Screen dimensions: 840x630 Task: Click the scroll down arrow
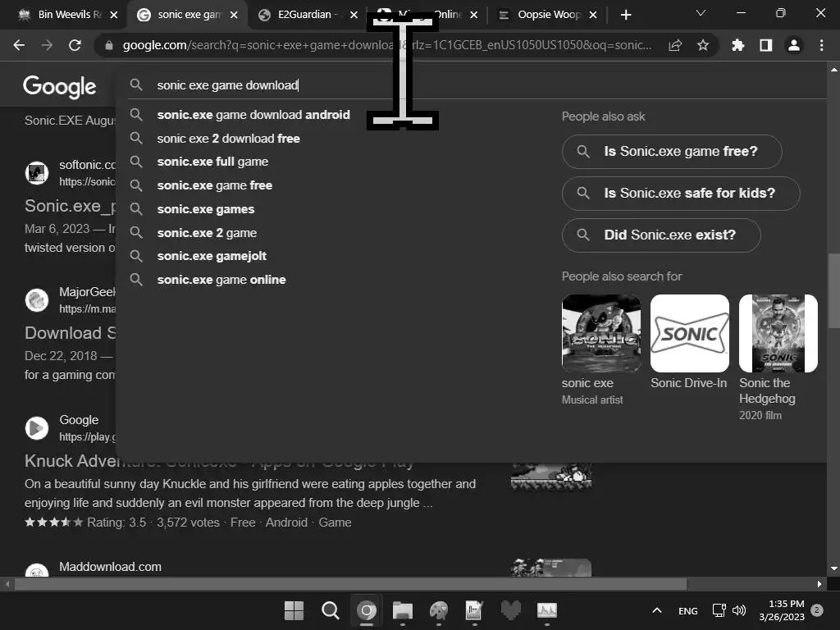[x=833, y=568]
